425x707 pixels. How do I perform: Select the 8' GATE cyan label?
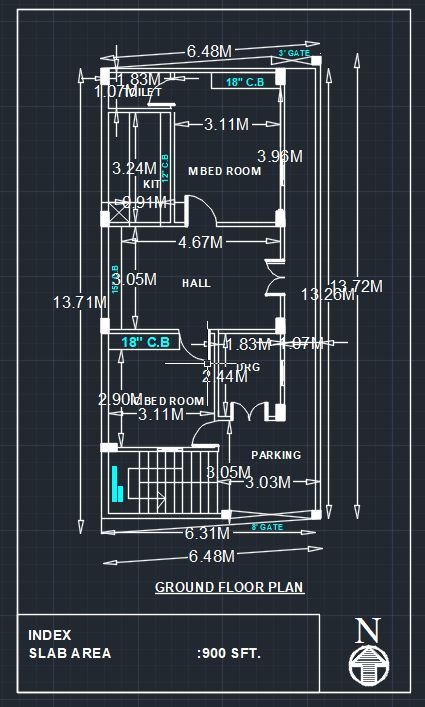[267, 527]
